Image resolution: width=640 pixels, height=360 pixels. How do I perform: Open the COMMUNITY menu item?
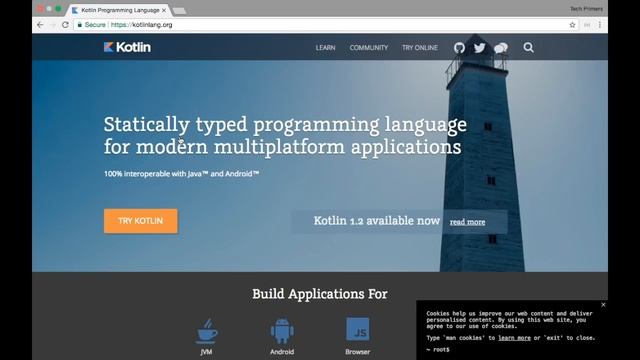pos(369,48)
